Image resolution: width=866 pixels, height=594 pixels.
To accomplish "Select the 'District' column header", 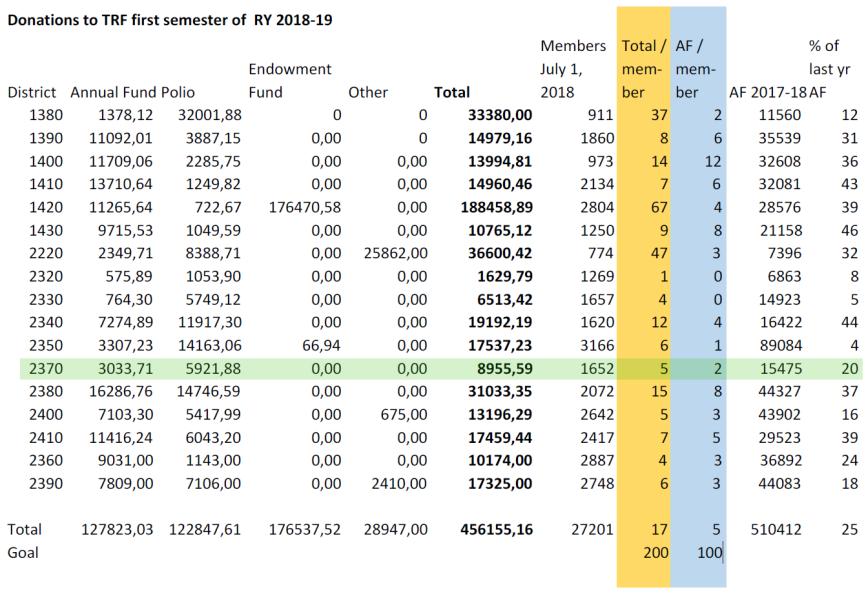I will (x=32, y=92).
